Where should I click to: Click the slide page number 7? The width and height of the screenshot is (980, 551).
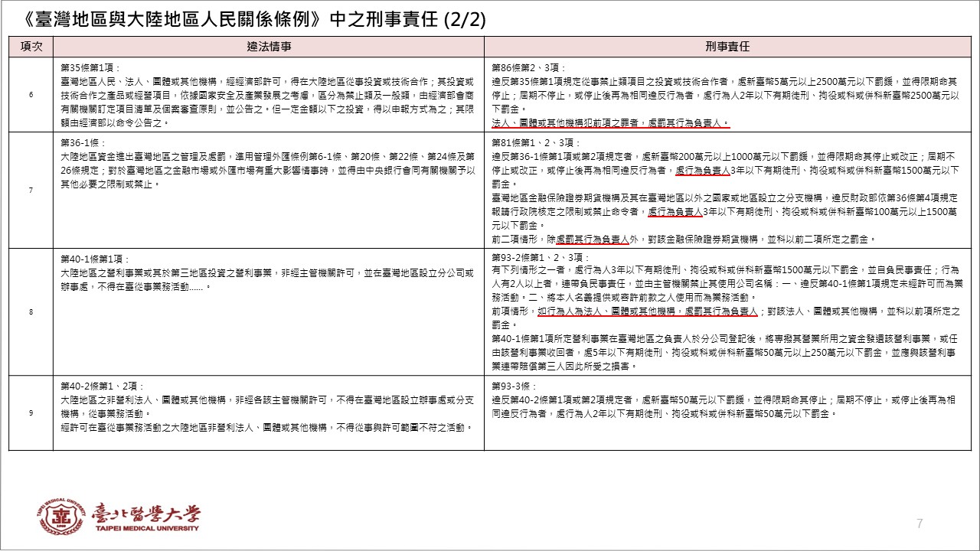coord(920,523)
